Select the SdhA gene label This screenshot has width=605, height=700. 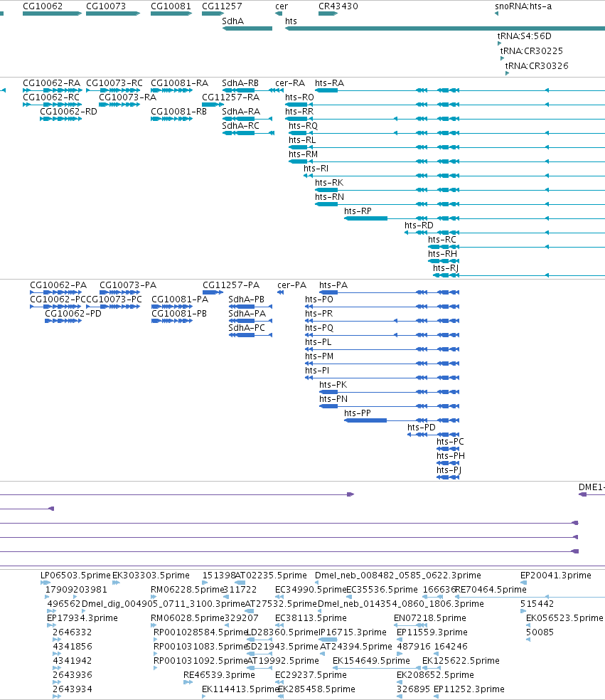pos(233,21)
